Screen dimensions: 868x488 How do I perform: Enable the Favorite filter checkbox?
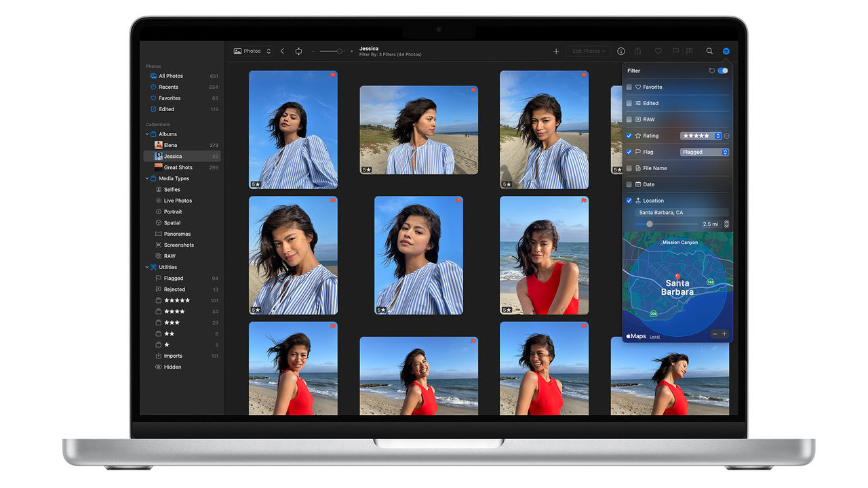coord(629,87)
